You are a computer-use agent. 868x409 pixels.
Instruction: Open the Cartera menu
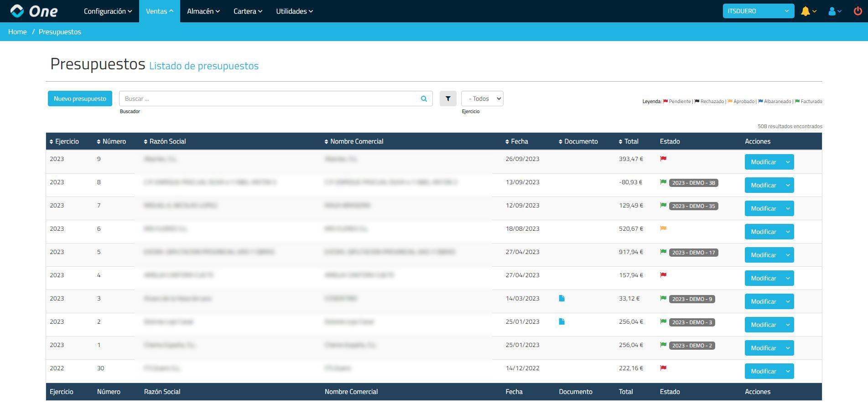[x=248, y=11]
